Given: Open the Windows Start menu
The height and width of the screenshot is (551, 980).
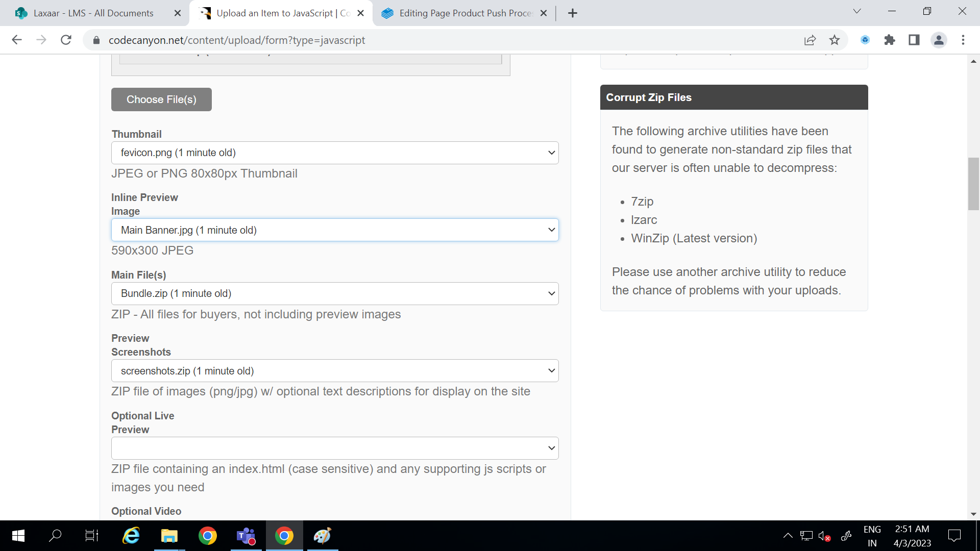Looking at the screenshot, I should [x=18, y=536].
